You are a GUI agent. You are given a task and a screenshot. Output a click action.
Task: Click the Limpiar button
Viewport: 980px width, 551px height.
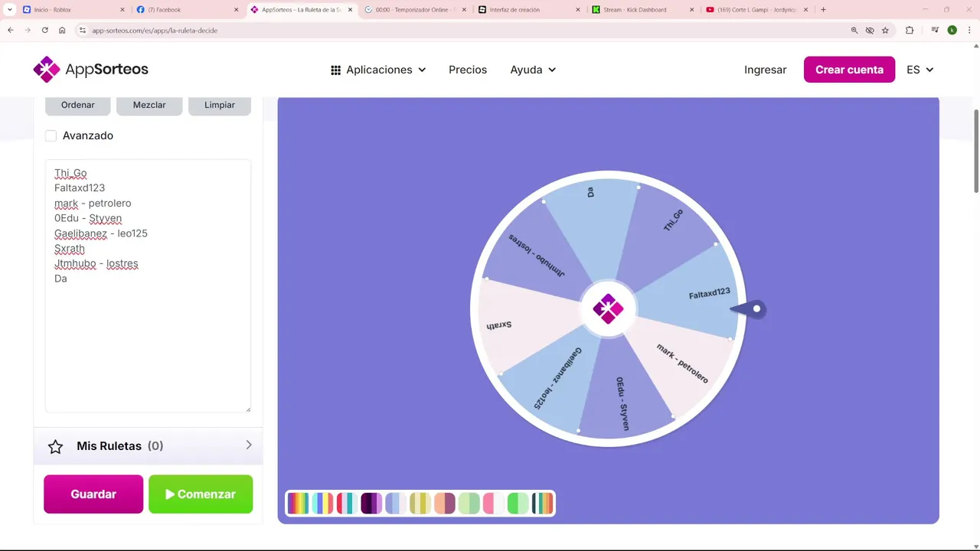point(220,106)
